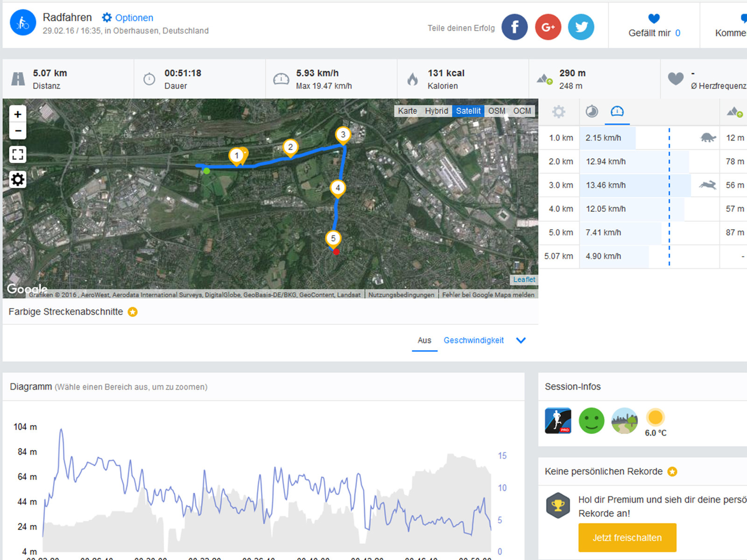This screenshot has width=747, height=560.
Task: Switch map to Karte view
Action: click(407, 111)
